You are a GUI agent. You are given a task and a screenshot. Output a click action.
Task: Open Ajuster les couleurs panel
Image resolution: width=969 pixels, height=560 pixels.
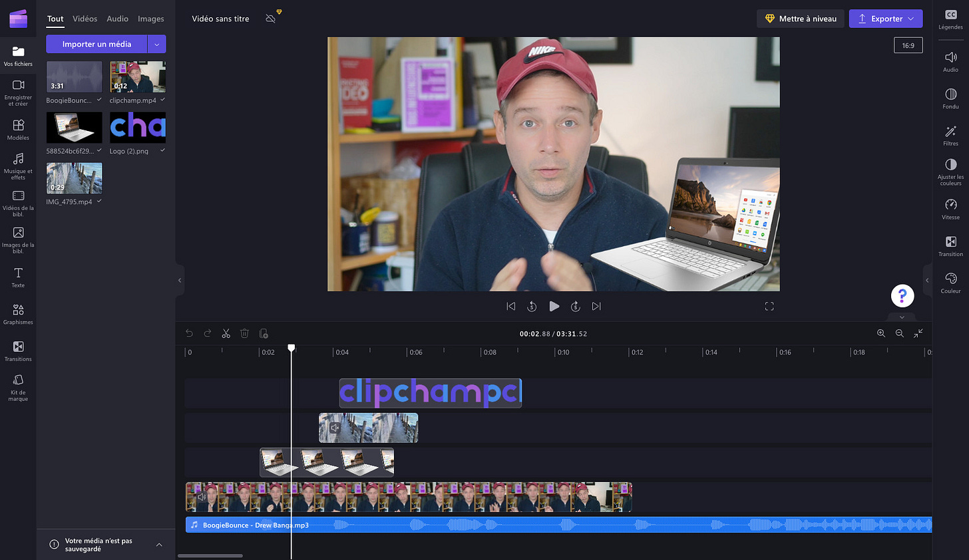(950, 172)
